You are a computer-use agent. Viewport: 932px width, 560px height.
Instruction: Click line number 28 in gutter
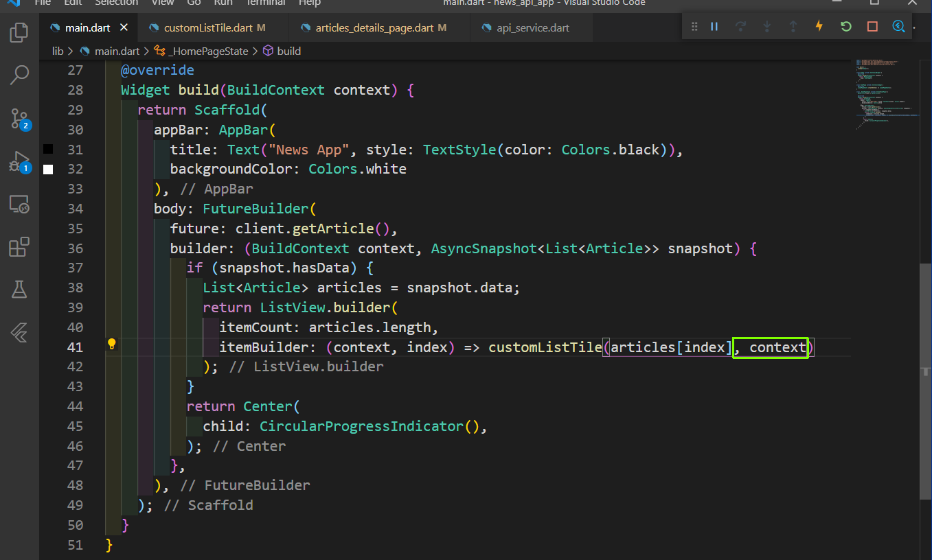(76, 90)
